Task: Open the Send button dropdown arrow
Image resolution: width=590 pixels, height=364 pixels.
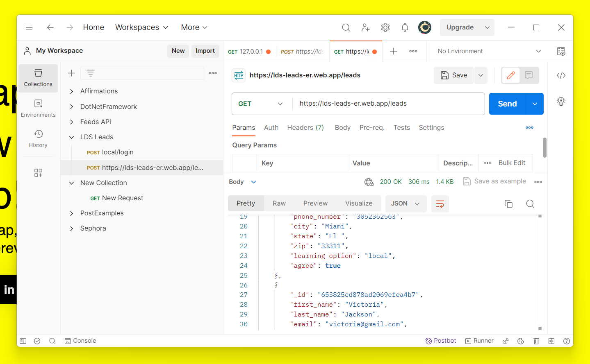Action: (x=535, y=104)
